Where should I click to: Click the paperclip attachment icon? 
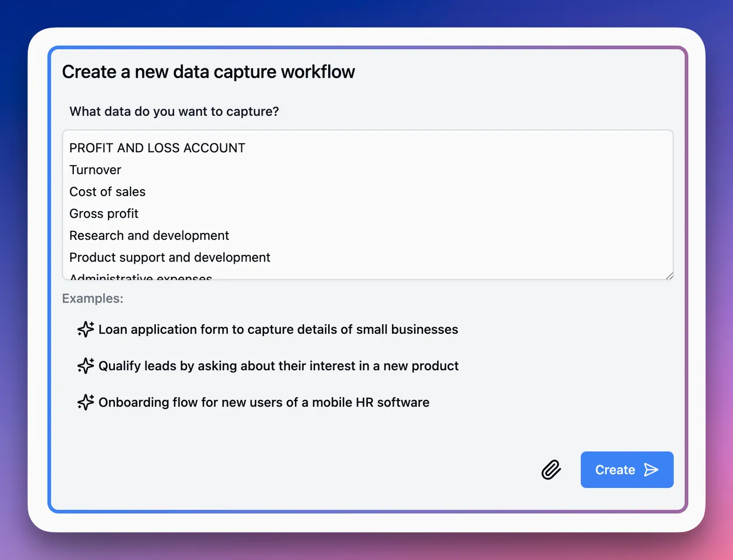tap(550, 470)
